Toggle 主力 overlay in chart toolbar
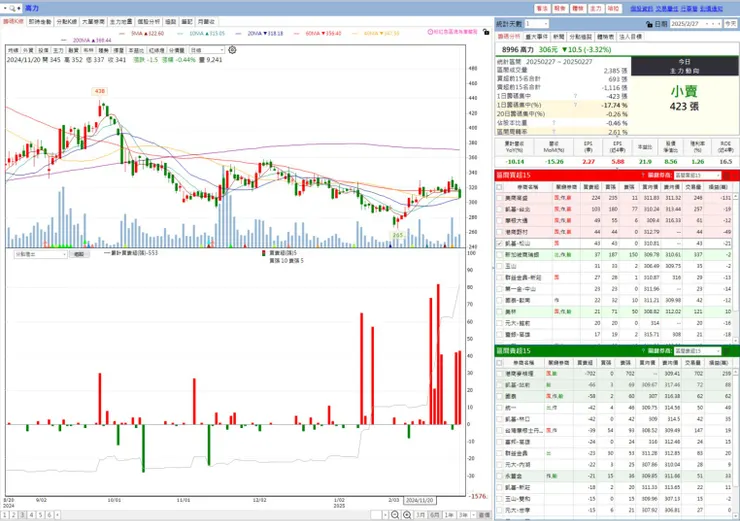740x521 pixels. pos(58,50)
